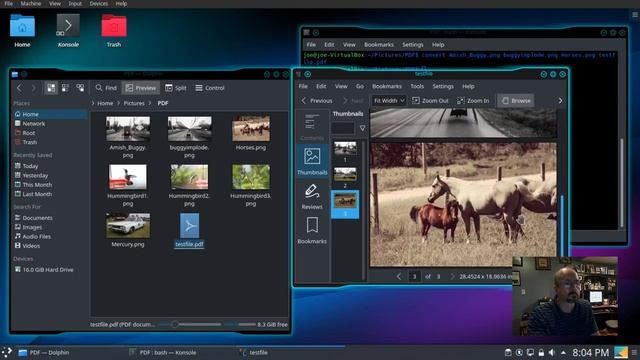The image size is (640, 360).
Task: Go back in Dolphin navigation
Action: point(19,88)
